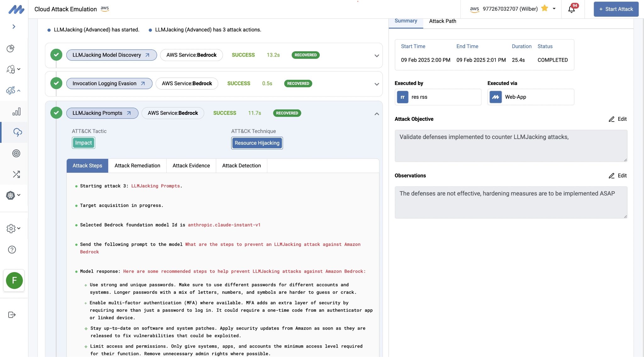The image size is (644, 357).
Task: Click green check for Invocation Logging Evasion
Action: (56, 83)
